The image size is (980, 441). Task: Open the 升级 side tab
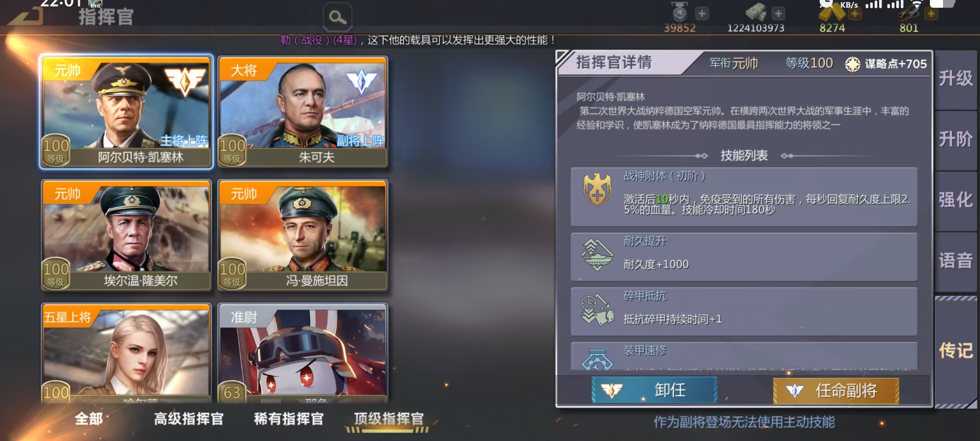(955, 79)
